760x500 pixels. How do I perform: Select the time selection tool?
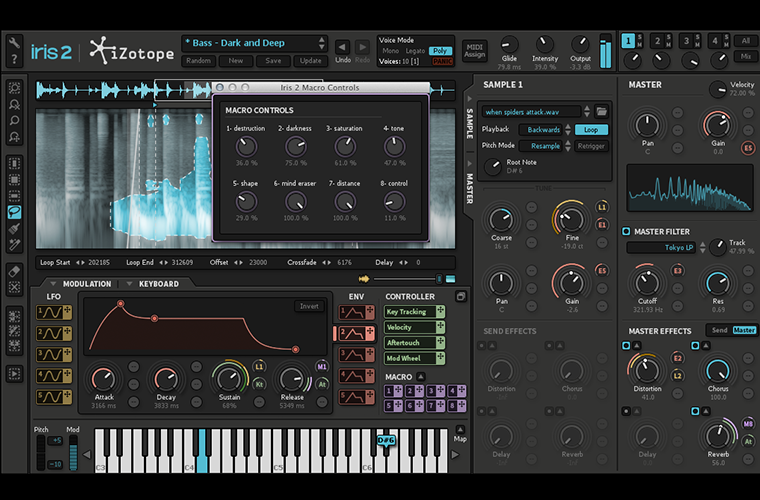pos(15,164)
